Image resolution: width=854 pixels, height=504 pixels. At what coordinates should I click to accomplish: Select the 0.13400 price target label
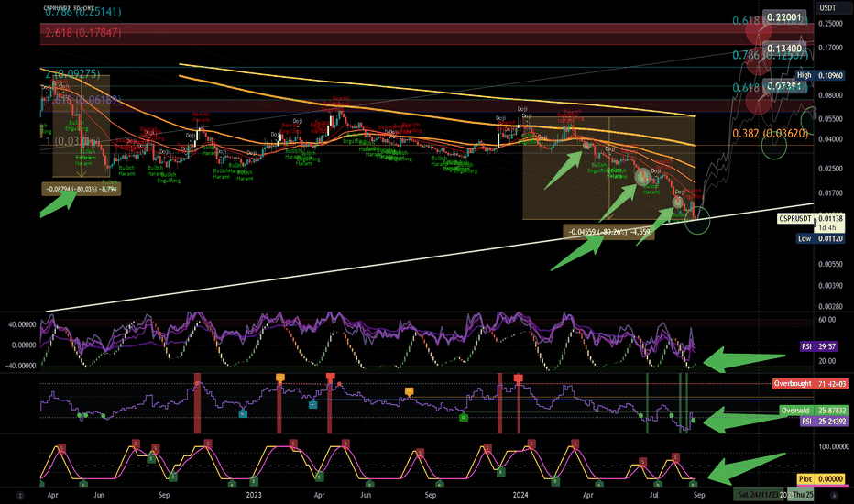(x=783, y=49)
